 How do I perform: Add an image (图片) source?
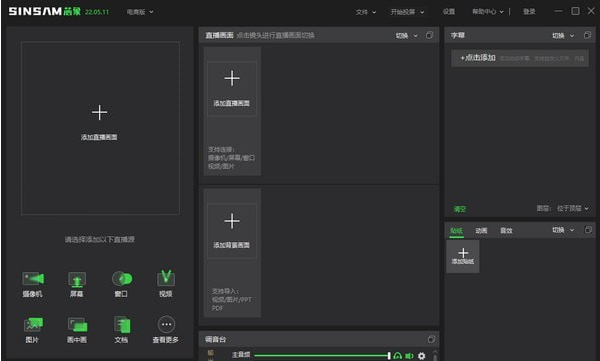tap(33, 330)
